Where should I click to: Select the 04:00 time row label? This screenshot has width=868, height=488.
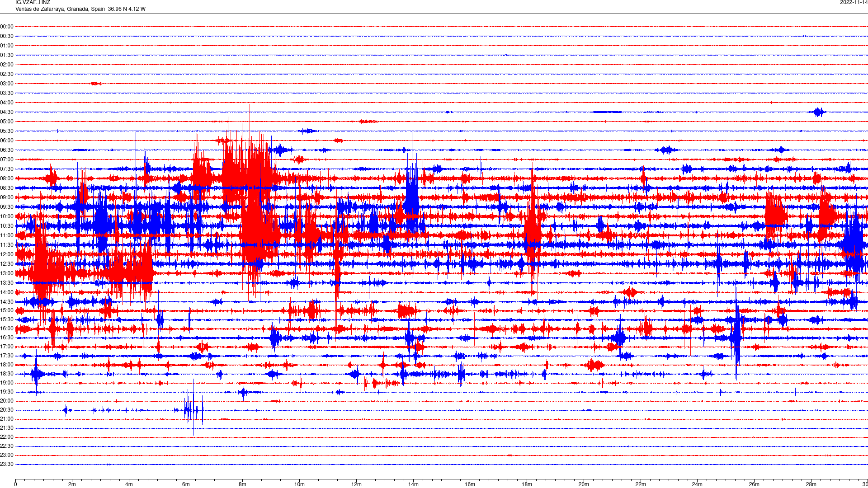pyautogui.click(x=7, y=103)
